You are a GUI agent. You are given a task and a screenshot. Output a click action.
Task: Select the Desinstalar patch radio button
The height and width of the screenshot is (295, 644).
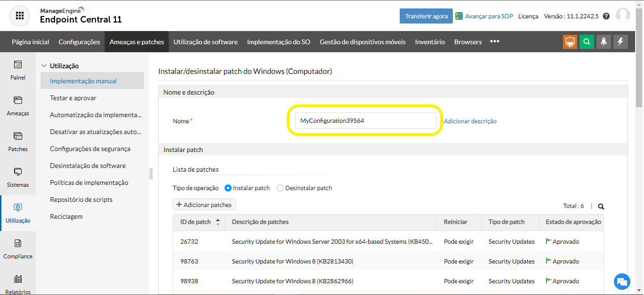coord(281,188)
